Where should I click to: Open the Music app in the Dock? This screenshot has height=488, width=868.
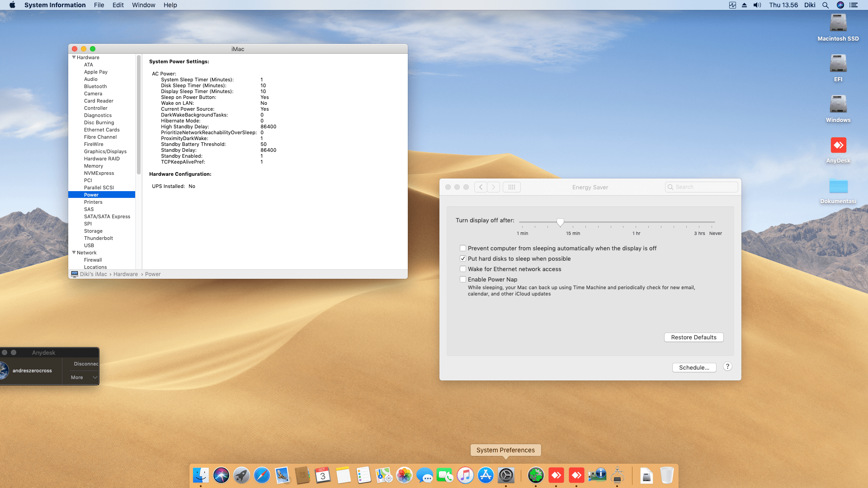[465, 475]
